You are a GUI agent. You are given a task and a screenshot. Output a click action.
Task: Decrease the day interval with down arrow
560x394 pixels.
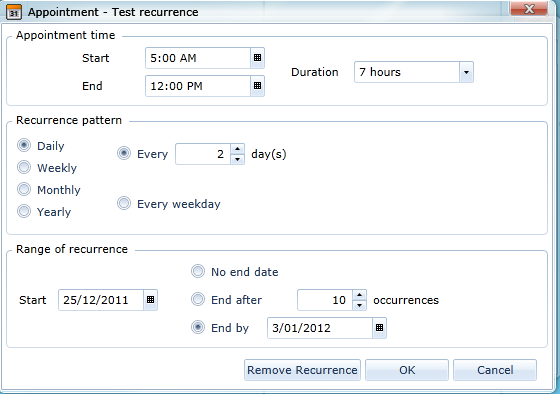tap(238, 159)
